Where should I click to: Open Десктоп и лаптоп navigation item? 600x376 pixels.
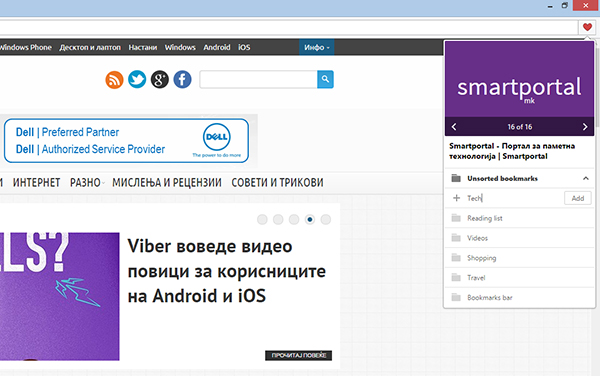click(x=90, y=47)
